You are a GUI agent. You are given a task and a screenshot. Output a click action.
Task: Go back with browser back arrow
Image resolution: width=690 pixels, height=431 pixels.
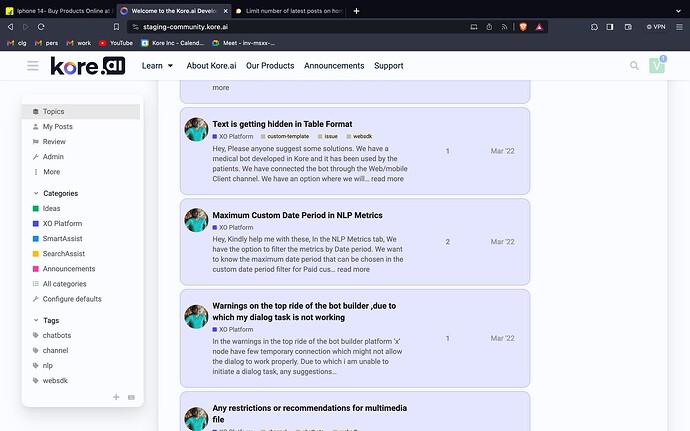pyautogui.click(x=10, y=27)
